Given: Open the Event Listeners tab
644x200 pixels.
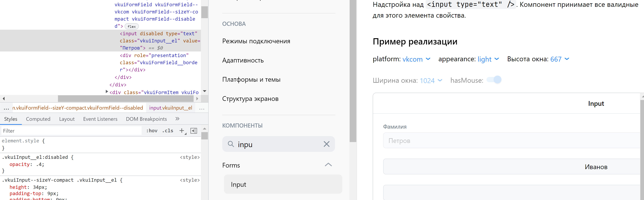Looking at the screenshot, I should pos(100,119).
